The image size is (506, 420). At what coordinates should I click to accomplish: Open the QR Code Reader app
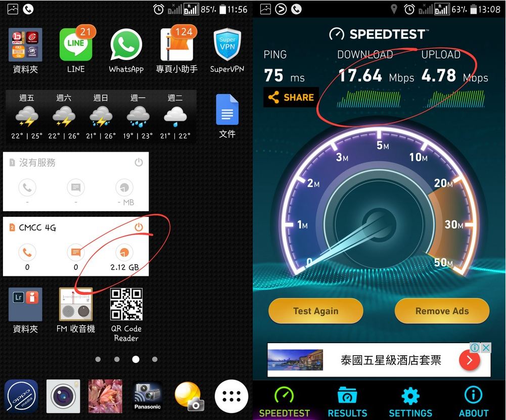[x=126, y=305]
